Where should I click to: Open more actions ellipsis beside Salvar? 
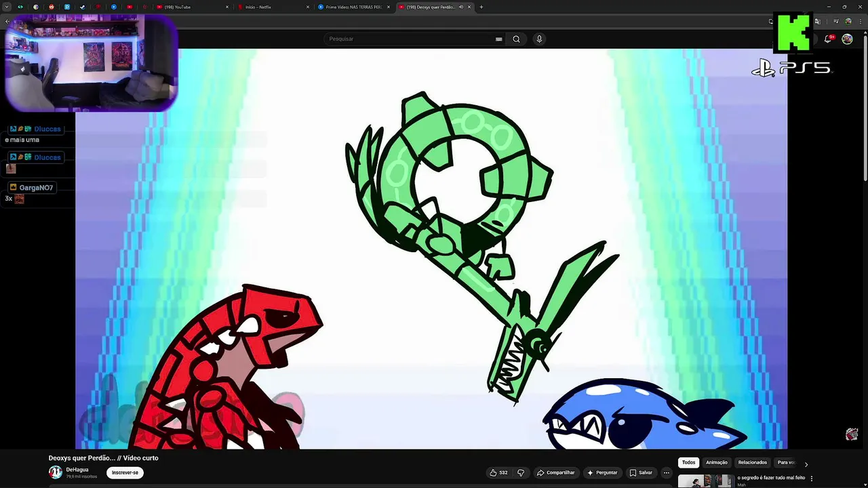[667, 472]
